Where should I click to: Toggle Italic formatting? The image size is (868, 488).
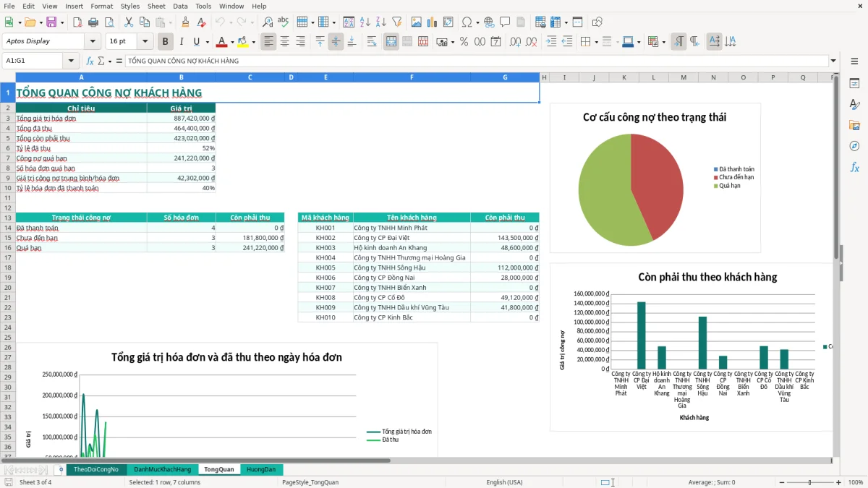[182, 42]
